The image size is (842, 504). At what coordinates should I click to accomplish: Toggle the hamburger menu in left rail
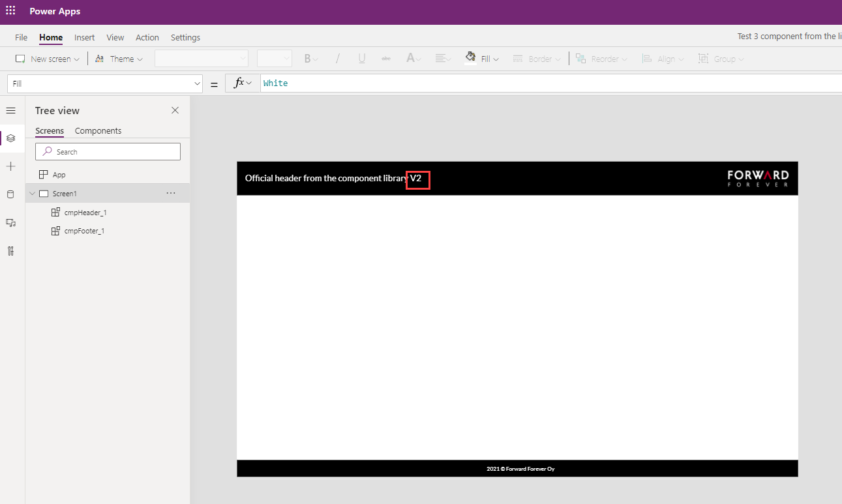(x=10, y=111)
